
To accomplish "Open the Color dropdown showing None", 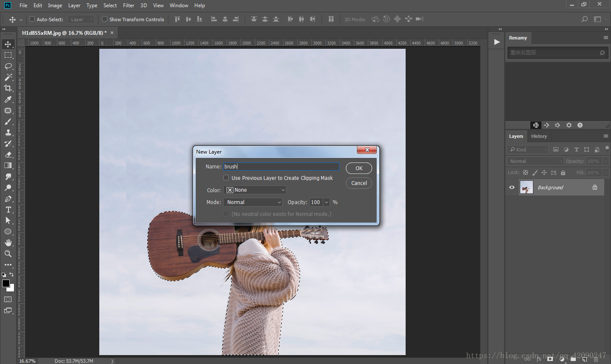I will [x=255, y=190].
